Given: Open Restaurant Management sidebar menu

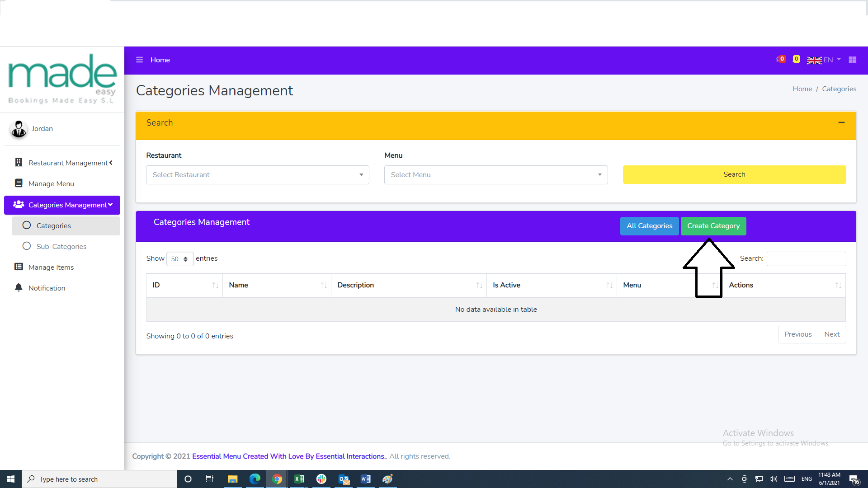Looking at the screenshot, I should point(62,163).
